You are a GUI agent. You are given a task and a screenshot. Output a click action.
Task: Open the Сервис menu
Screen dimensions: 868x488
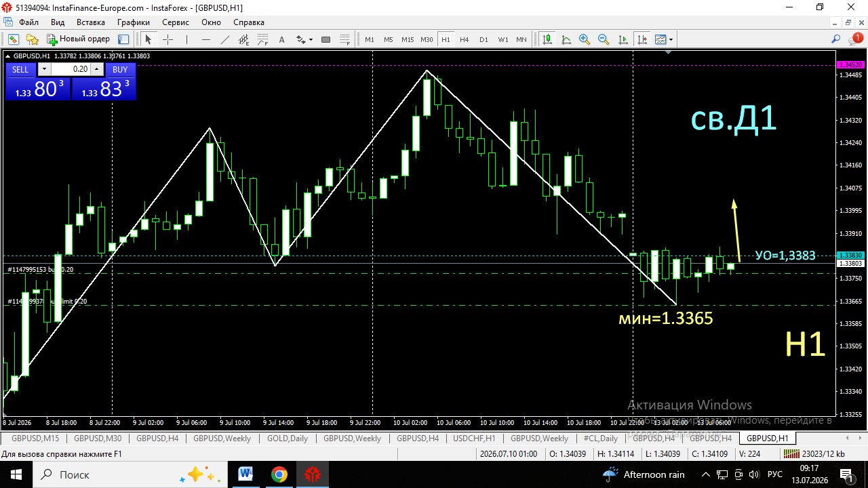point(176,22)
